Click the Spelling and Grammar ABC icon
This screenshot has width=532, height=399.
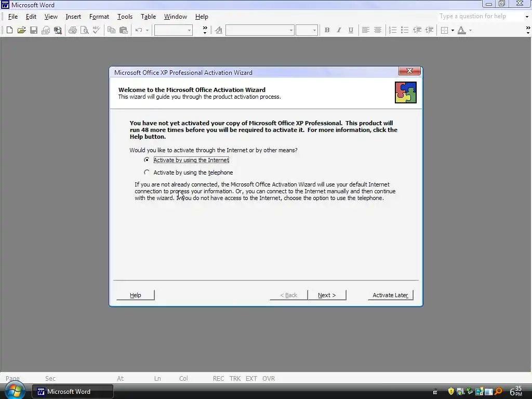[x=96, y=30]
